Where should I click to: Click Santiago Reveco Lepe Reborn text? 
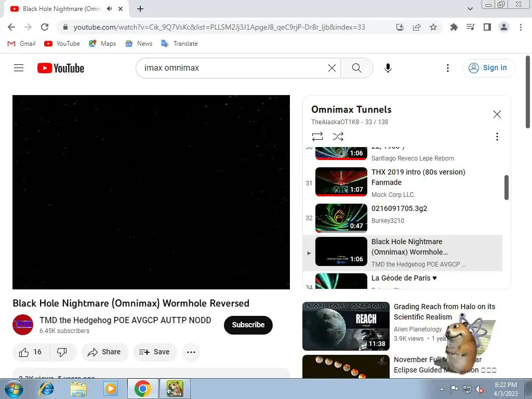coord(413,158)
